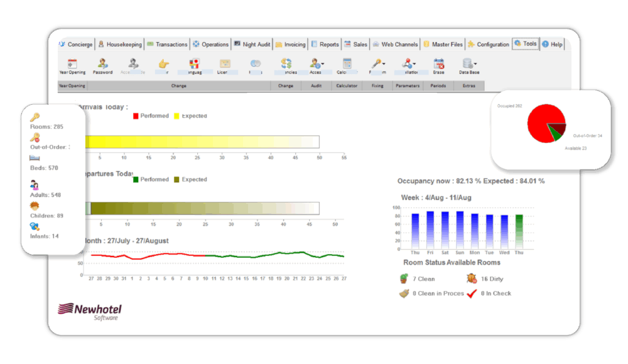Click the Erase periods icon

coord(438,63)
